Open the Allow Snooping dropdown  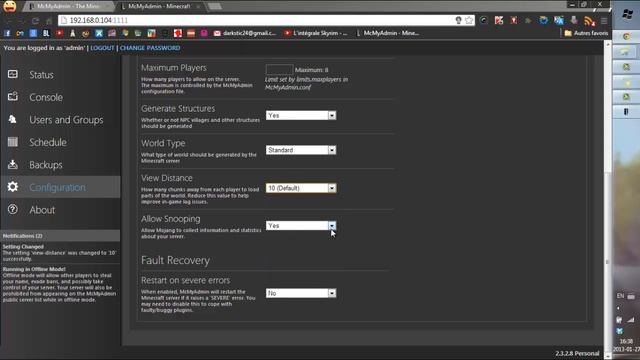pos(301,226)
